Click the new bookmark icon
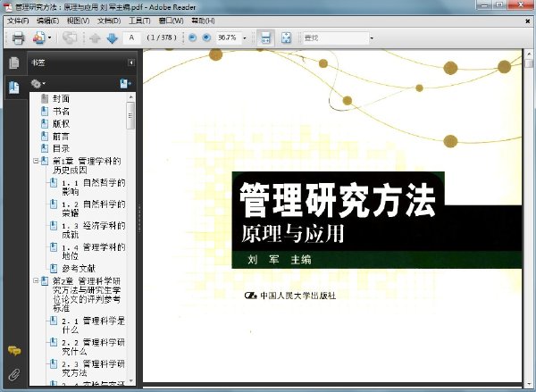 coord(125,83)
